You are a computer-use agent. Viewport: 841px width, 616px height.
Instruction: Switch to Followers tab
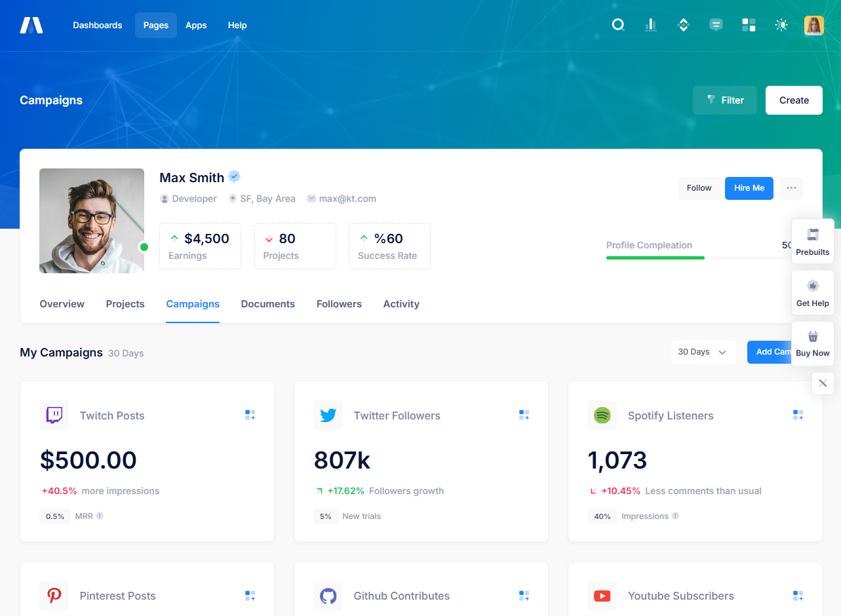point(339,304)
